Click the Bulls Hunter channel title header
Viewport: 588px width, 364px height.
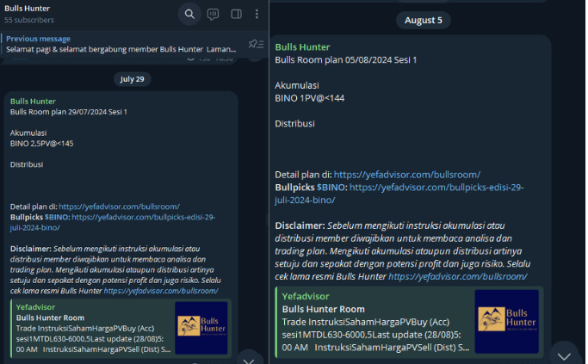27,9
